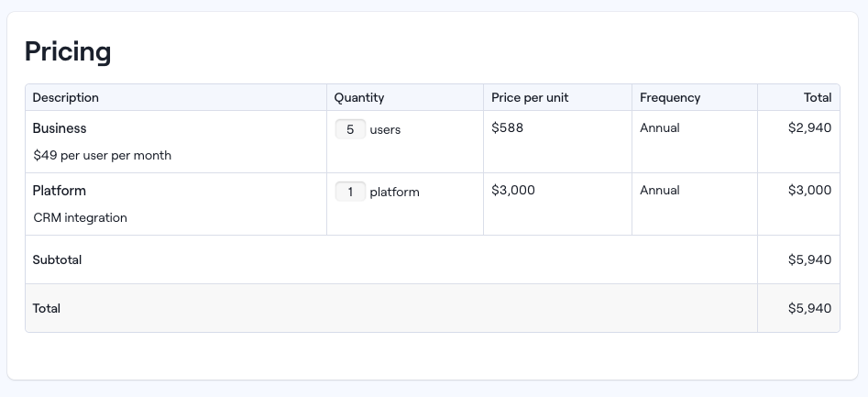Click the Subtotal row label
Screen dimensions: 868x397
pos(57,259)
